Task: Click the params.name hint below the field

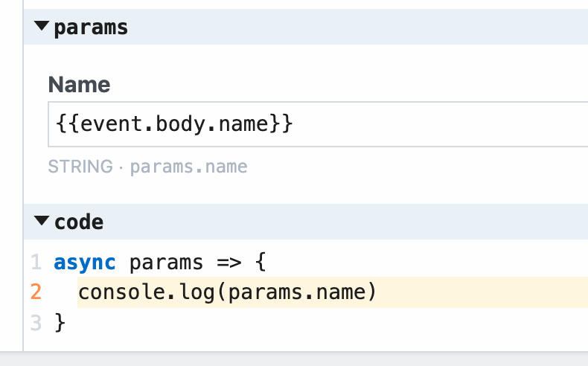Action: tap(188, 167)
